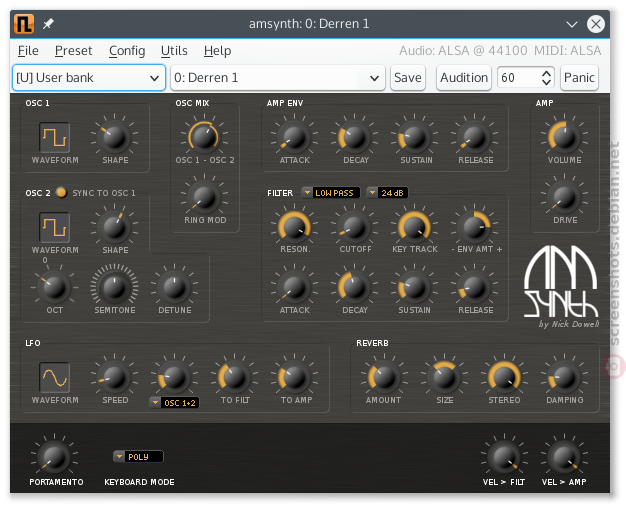Increase the audition note with the up arrow

coord(547,73)
